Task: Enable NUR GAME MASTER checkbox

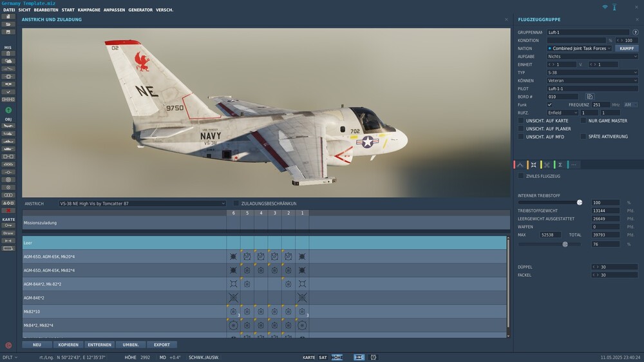Action: click(583, 120)
